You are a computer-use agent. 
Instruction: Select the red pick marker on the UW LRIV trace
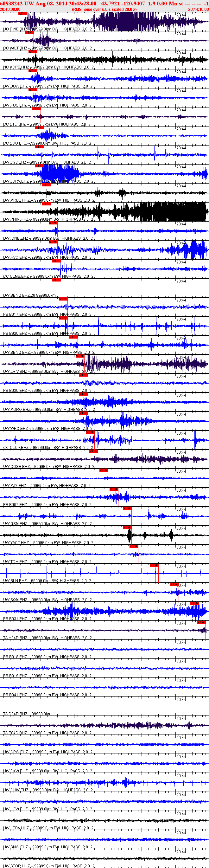coord(80,356)
